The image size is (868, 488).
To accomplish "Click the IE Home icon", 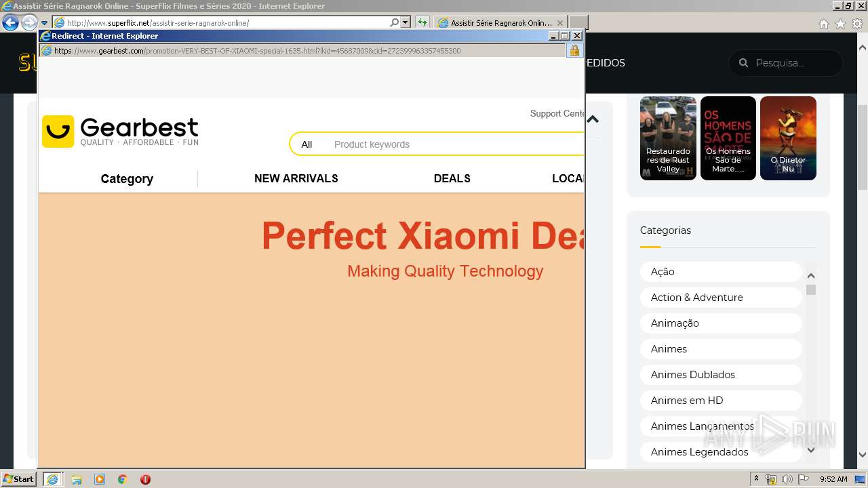I will (823, 24).
